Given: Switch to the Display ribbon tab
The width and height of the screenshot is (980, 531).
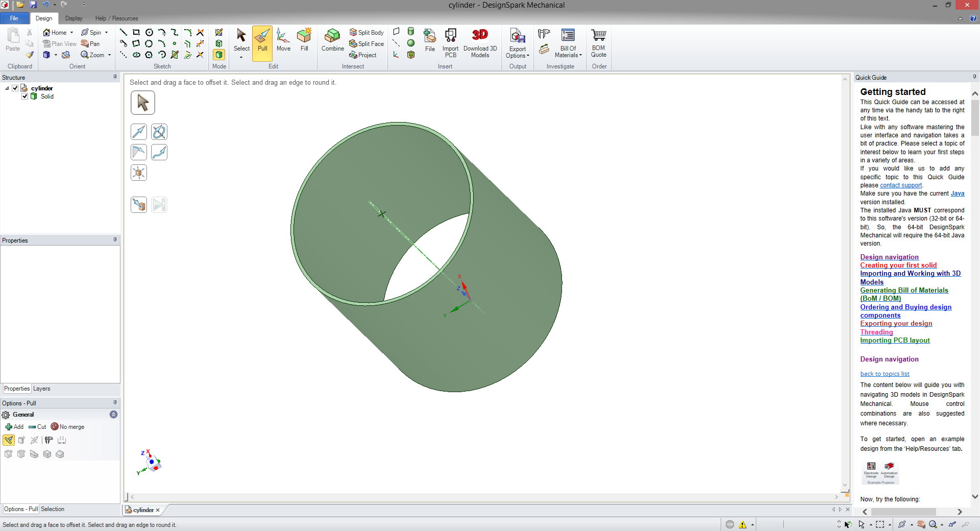Looking at the screenshot, I should (73, 18).
